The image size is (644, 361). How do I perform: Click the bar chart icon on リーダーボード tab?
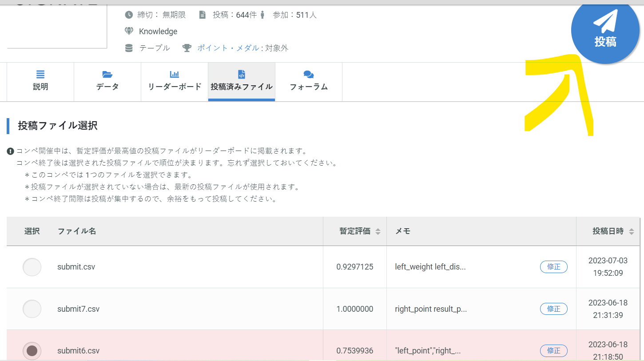(x=174, y=74)
